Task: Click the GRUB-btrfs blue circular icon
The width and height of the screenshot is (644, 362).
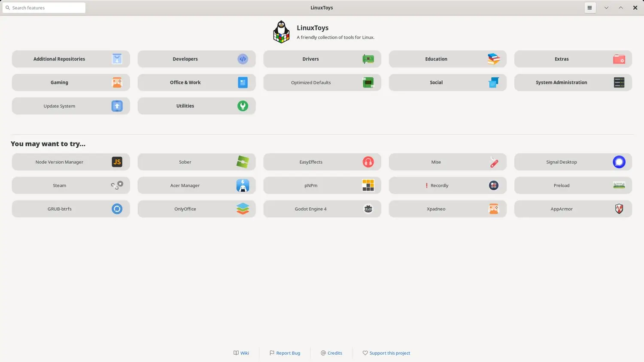Action: [x=117, y=209]
